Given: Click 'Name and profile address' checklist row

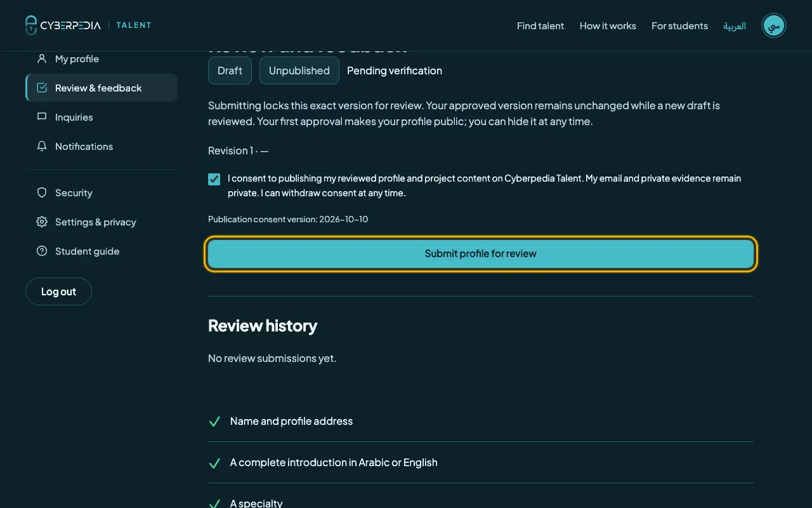Looking at the screenshot, I should click(481, 422).
